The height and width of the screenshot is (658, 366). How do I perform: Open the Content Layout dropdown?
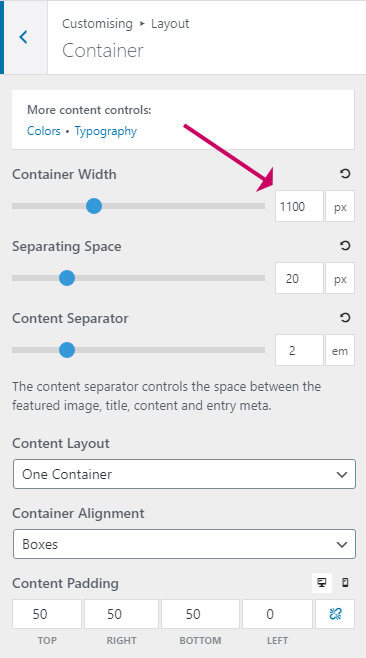[x=184, y=474]
